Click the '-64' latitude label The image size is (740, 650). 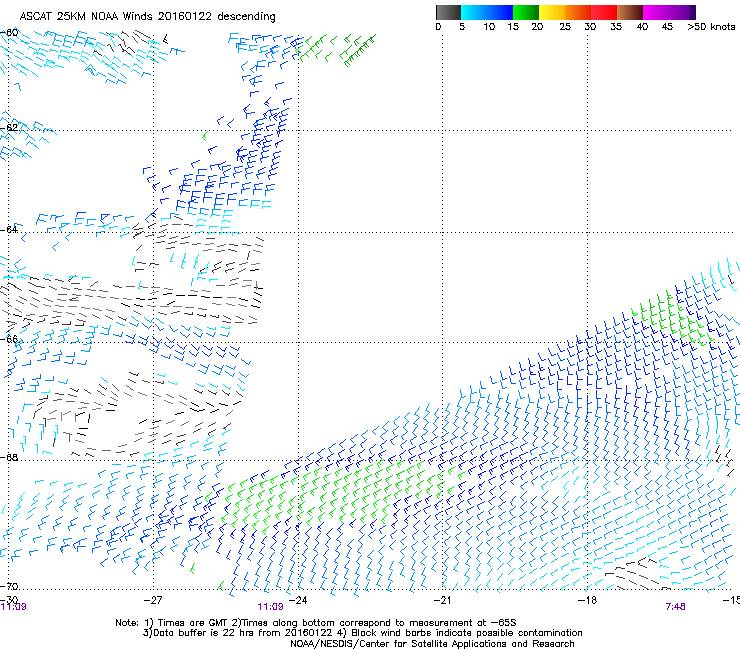click(9, 229)
